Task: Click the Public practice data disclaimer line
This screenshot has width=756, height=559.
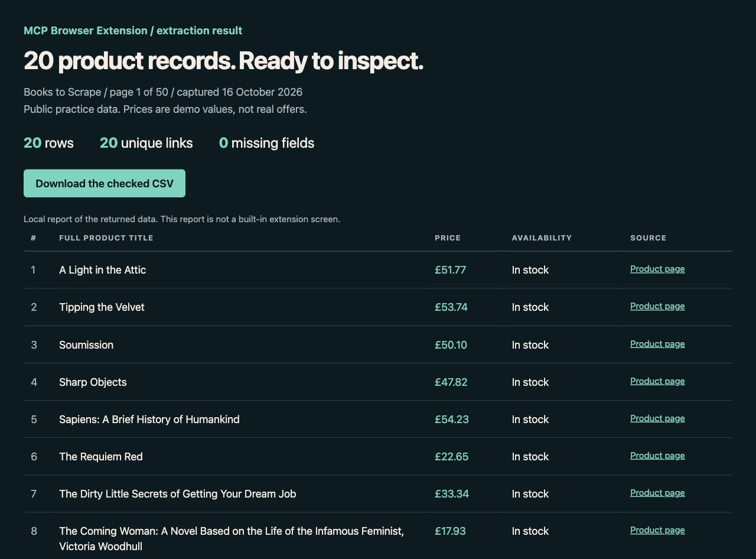Action: (165, 109)
